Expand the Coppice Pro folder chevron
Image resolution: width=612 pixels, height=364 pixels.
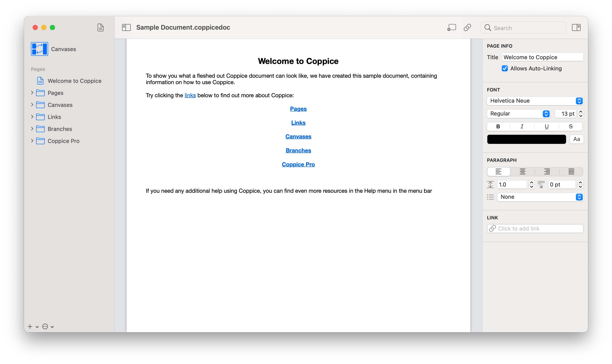[x=32, y=141]
